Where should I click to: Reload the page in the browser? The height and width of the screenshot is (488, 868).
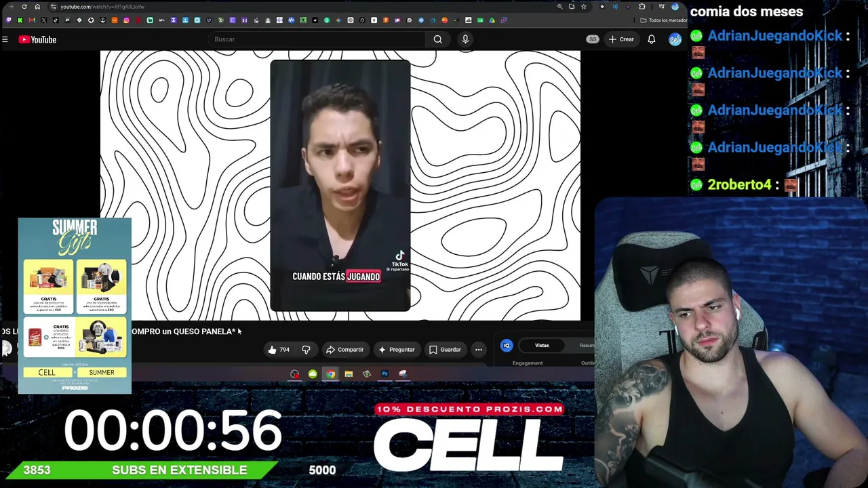[24, 7]
